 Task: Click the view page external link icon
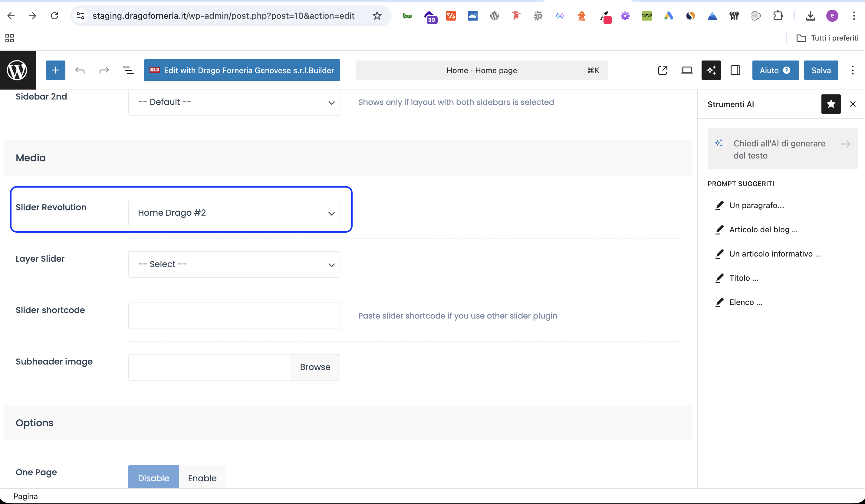(x=663, y=70)
